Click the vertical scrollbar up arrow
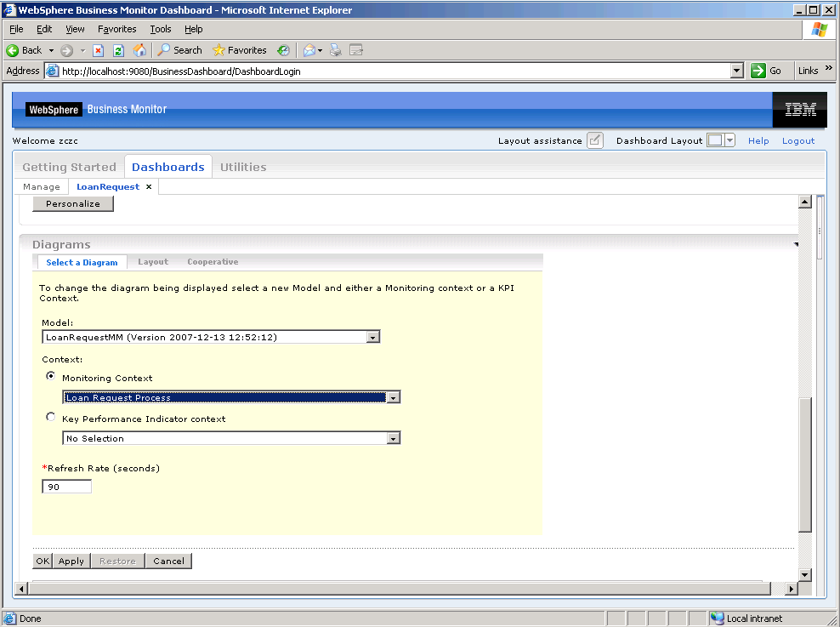 click(x=804, y=202)
